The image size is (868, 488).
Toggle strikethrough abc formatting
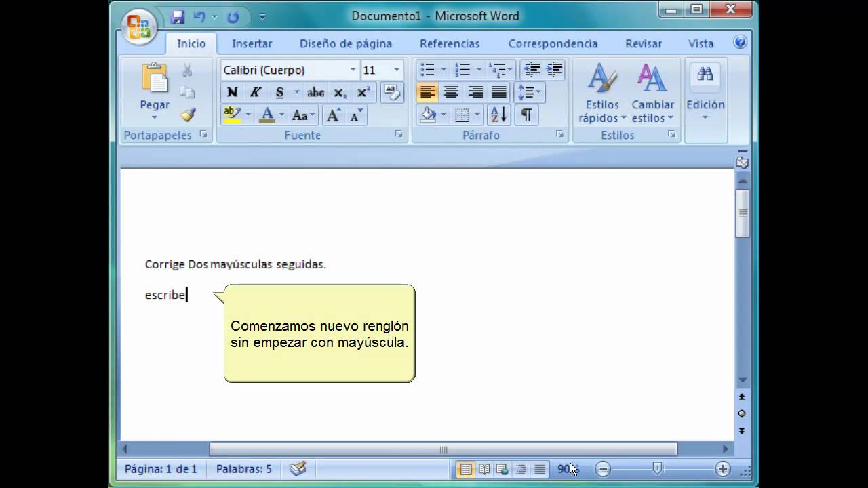pos(315,93)
